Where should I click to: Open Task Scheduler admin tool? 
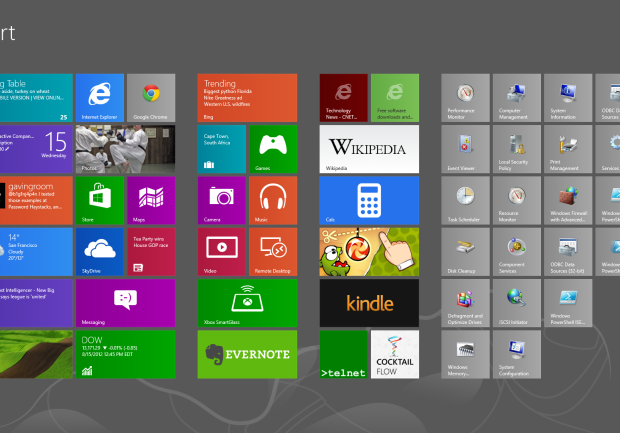tap(465, 200)
